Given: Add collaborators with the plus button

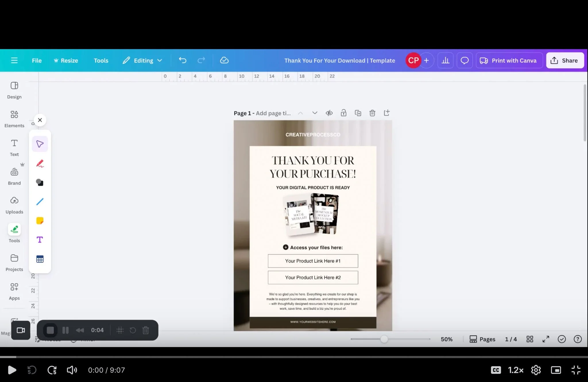Looking at the screenshot, I should coord(426,61).
